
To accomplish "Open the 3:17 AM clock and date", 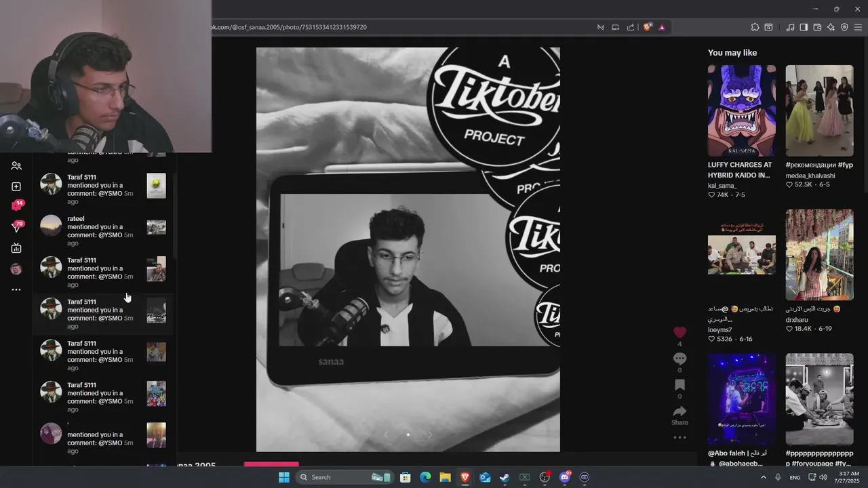I will (846, 477).
